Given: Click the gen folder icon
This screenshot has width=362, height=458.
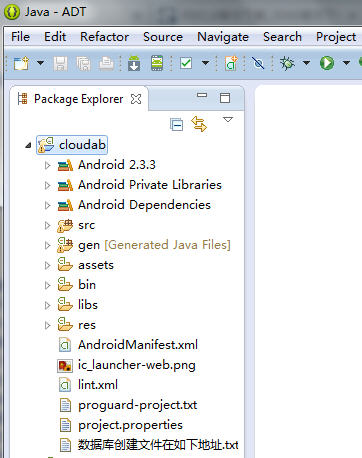Looking at the screenshot, I should [65, 245].
